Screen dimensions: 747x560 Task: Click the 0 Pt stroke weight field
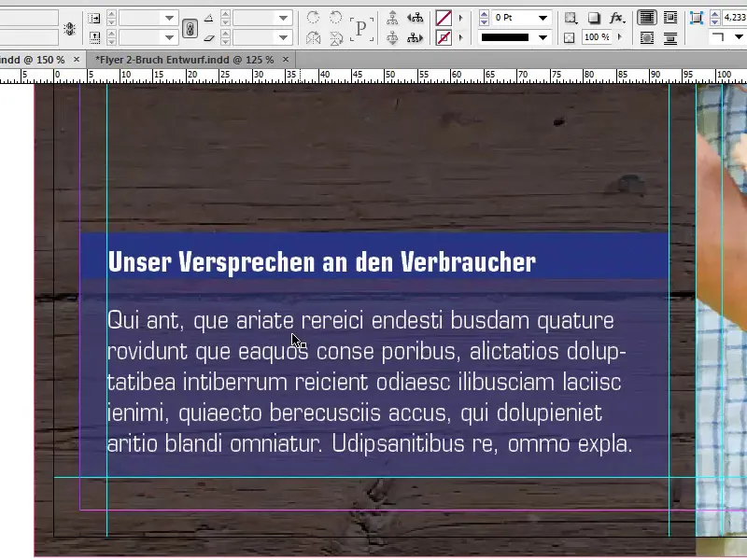coord(514,18)
